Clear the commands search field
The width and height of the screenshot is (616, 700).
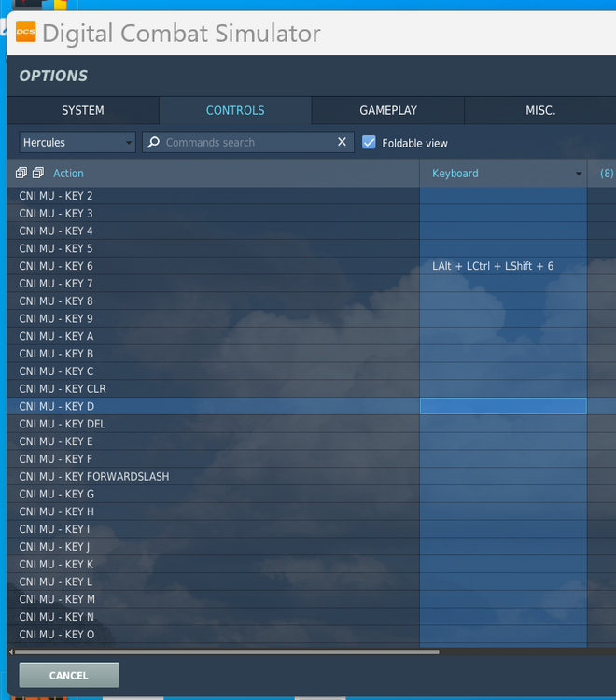(x=342, y=142)
